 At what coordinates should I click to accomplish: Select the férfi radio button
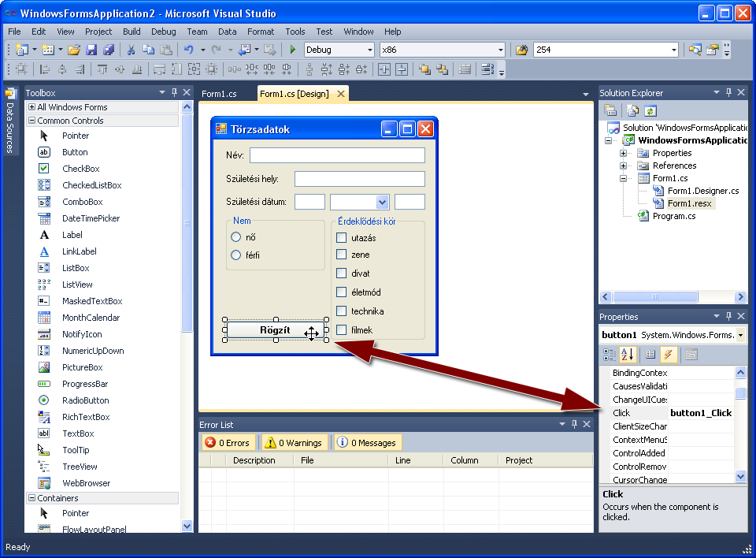point(235,255)
